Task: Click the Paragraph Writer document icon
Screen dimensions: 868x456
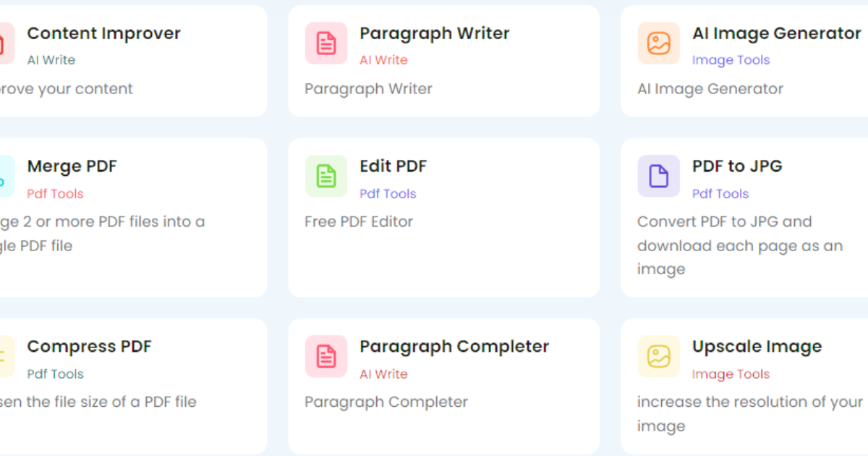Action: click(x=326, y=43)
